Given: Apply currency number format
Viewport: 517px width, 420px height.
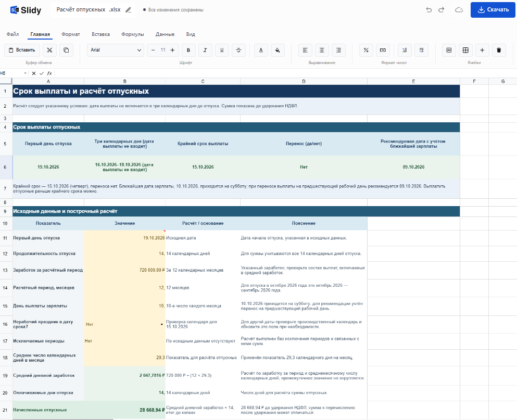Looking at the screenshot, I should click(x=383, y=50).
